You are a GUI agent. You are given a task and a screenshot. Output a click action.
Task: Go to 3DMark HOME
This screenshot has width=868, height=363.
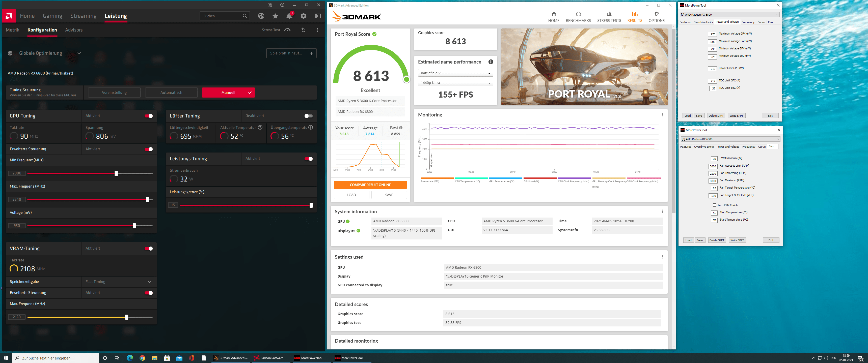click(554, 17)
